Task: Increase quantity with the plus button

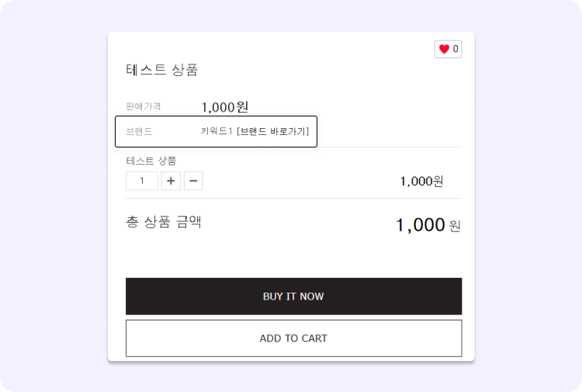Action: (171, 181)
